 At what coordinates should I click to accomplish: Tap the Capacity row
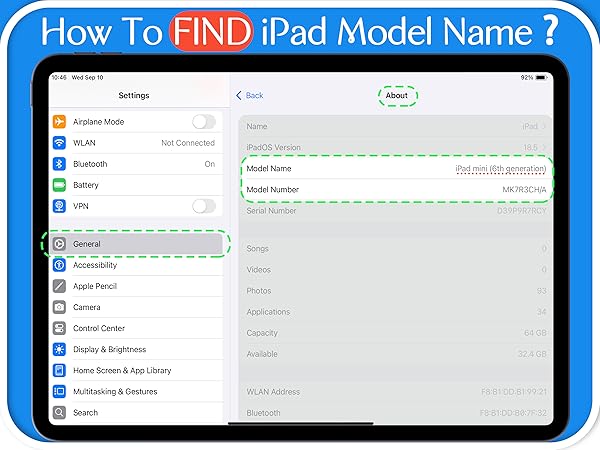coord(396,333)
